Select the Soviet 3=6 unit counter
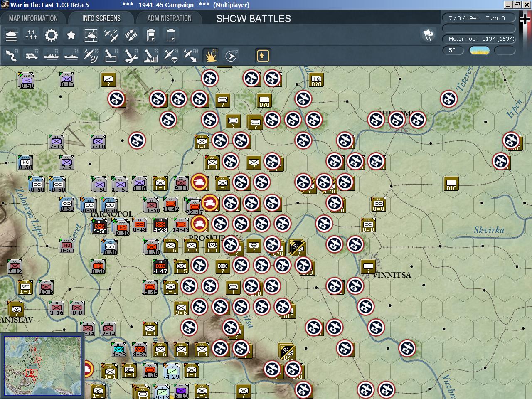The image size is (532, 399). (181, 308)
